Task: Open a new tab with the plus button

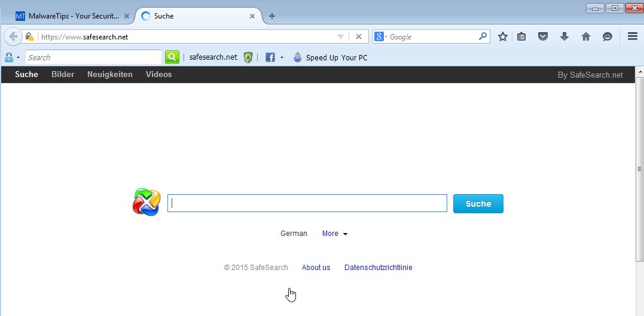Action: (x=272, y=16)
